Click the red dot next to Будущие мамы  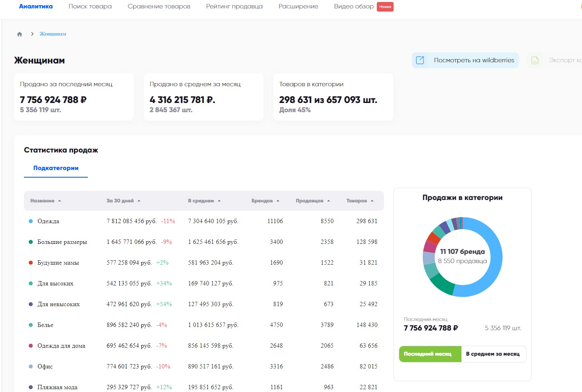point(31,263)
